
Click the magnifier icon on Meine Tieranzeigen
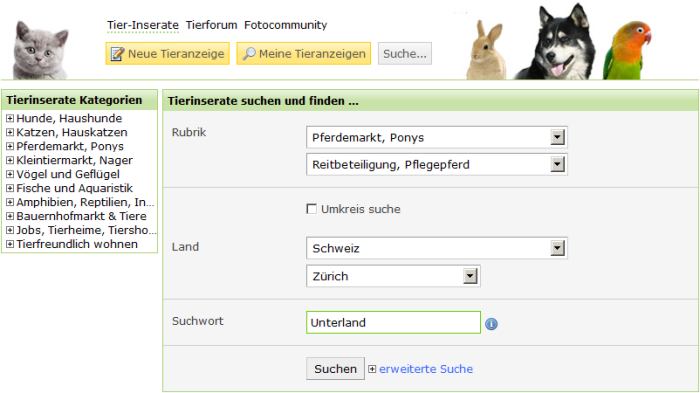pyautogui.click(x=249, y=54)
